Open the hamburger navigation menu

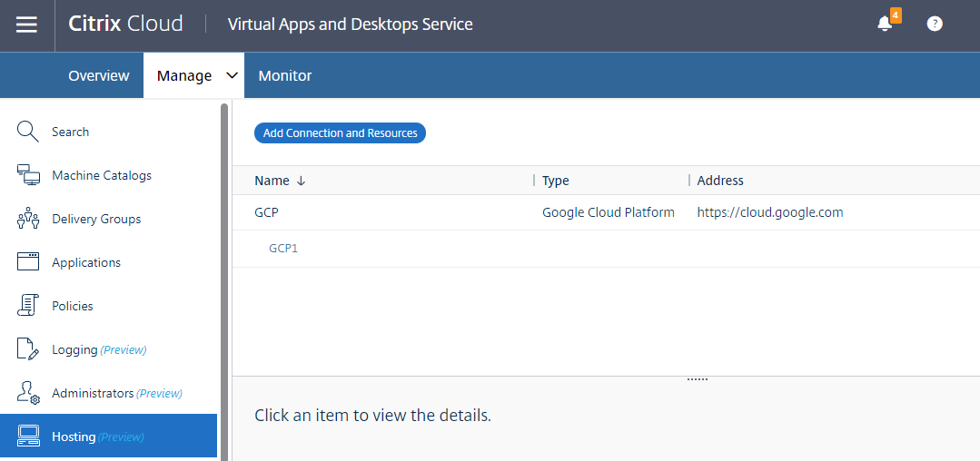[x=27, y=25]
